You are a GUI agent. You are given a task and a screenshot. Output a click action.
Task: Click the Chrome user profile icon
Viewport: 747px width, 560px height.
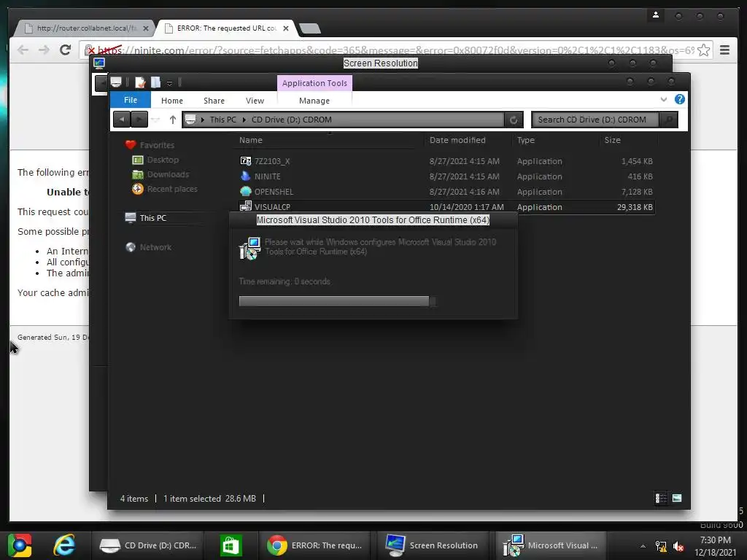coord(656,15)
